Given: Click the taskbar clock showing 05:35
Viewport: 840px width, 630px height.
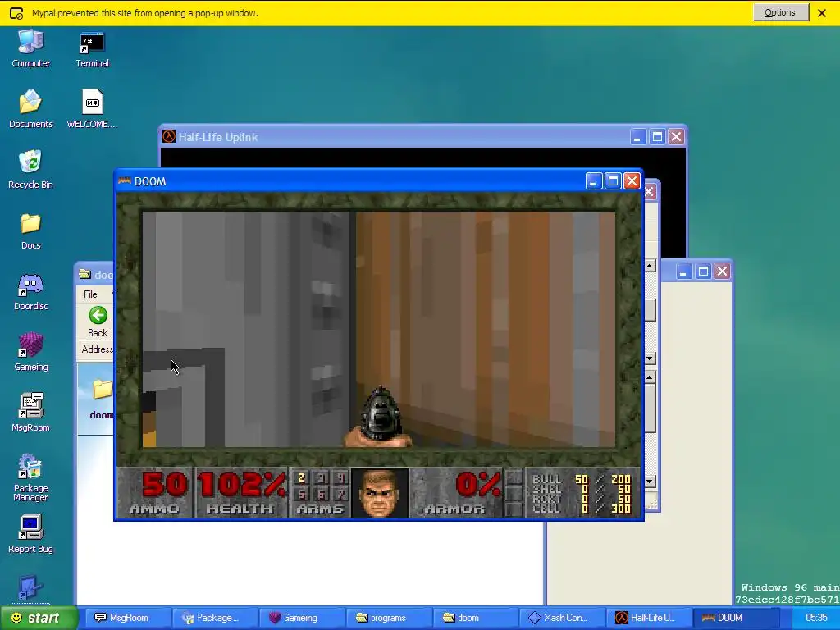Looking at the screenshot, I should coord(816,618).
